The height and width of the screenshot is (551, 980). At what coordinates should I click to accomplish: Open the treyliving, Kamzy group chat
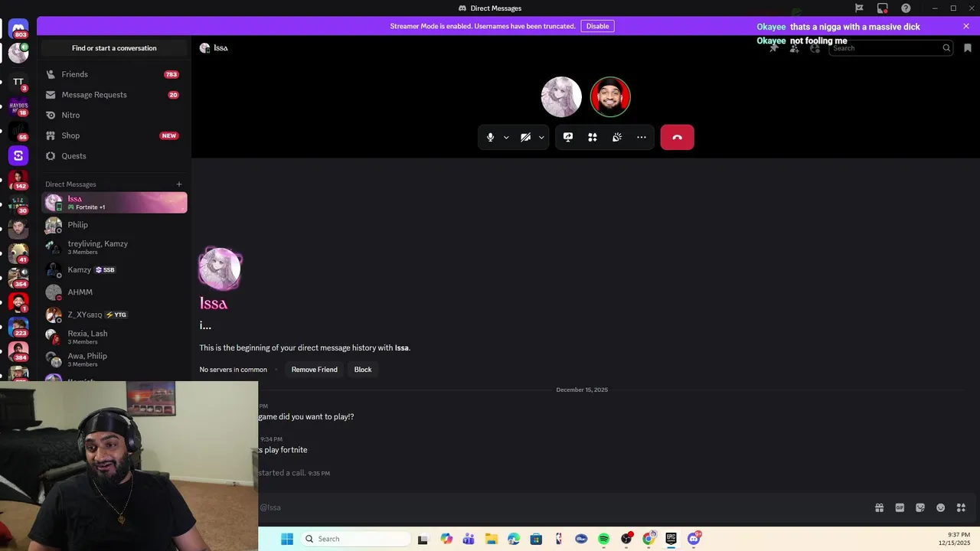pyautogui.click(x=114, y=247)
